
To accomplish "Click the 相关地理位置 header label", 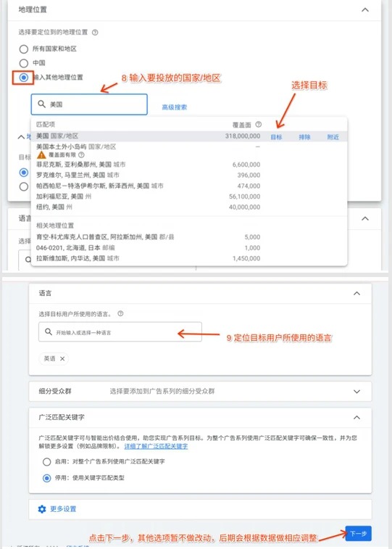I will click(x=55, y=226).
